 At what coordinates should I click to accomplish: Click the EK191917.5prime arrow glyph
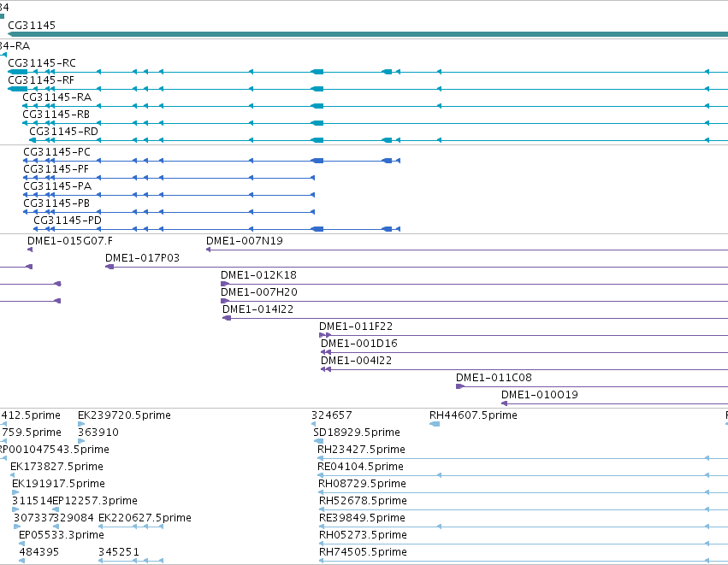point(15,492)
